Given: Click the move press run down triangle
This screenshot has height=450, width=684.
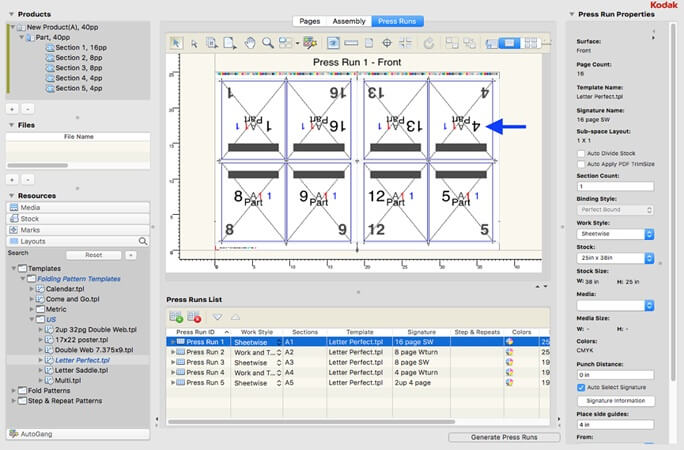Looking at the screenshot, I should (217, 317).
